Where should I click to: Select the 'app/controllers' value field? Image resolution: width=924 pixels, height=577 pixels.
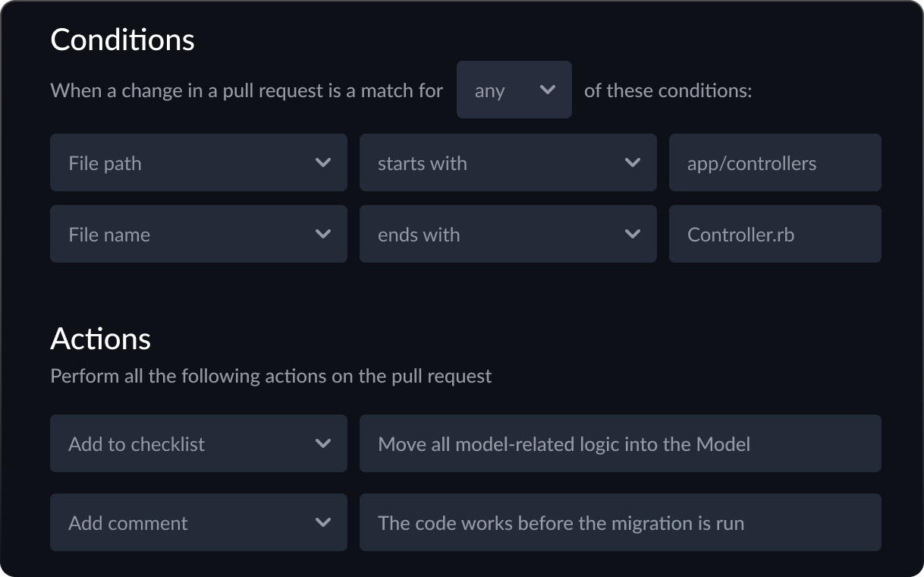774,162
